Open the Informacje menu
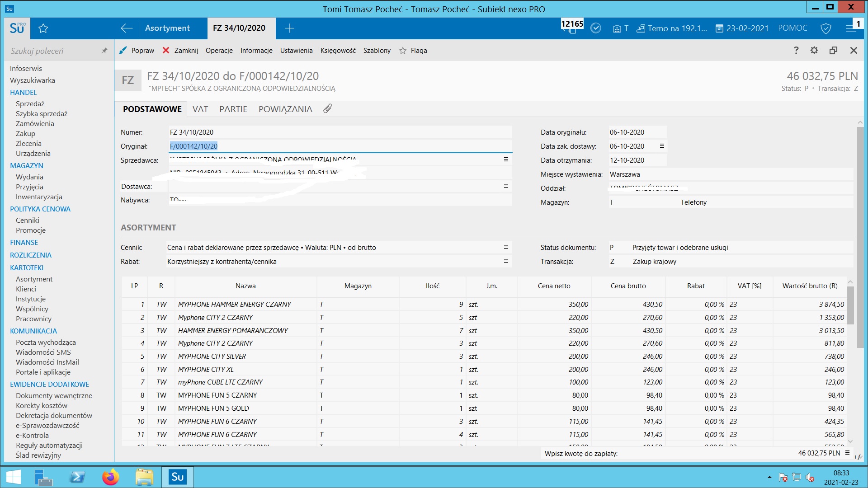Image resolution: width=868 pixels, height=488 pixels. pyautogui.click(x=256, y=51)
